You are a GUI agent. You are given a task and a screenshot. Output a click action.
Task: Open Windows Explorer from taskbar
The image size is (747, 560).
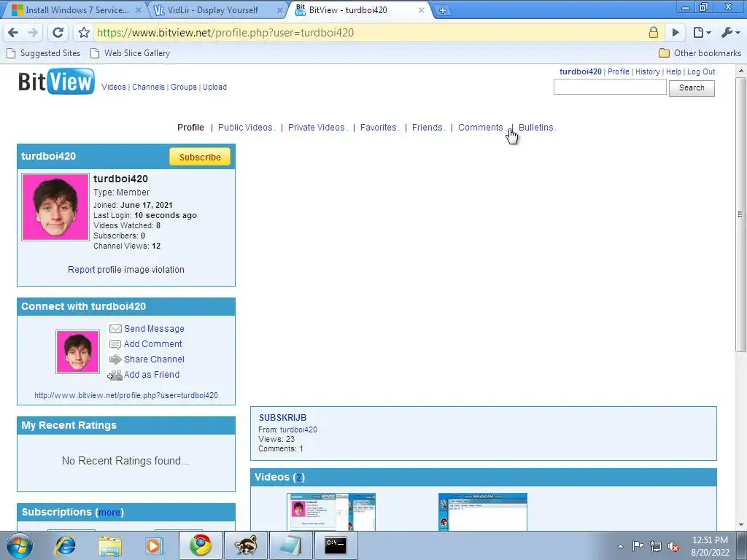coord(110,545)
